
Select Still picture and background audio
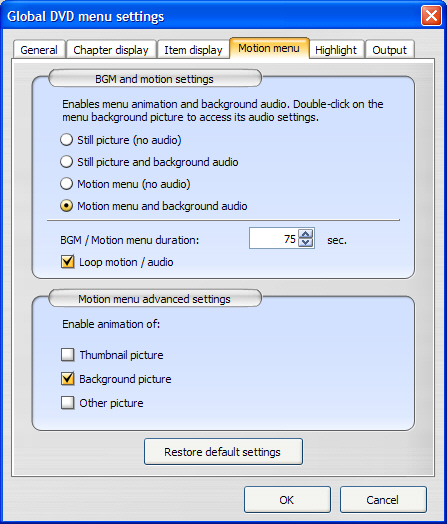[66, 162]
